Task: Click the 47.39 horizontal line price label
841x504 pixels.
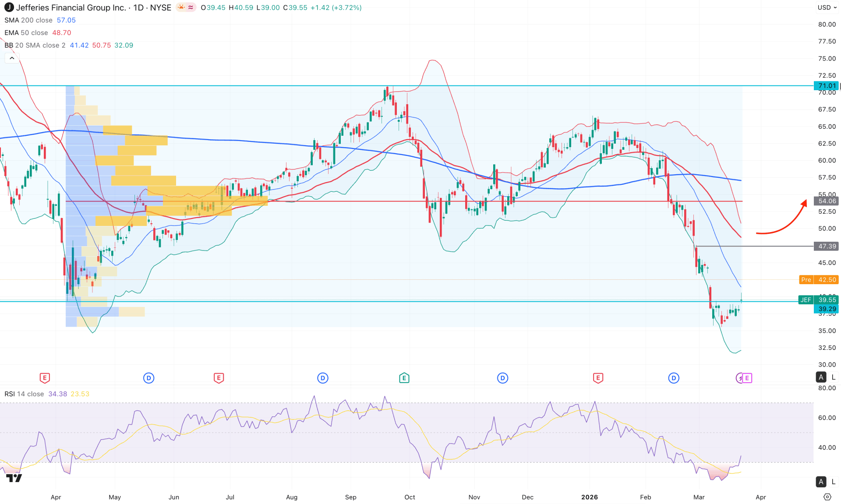Action: 827,247
